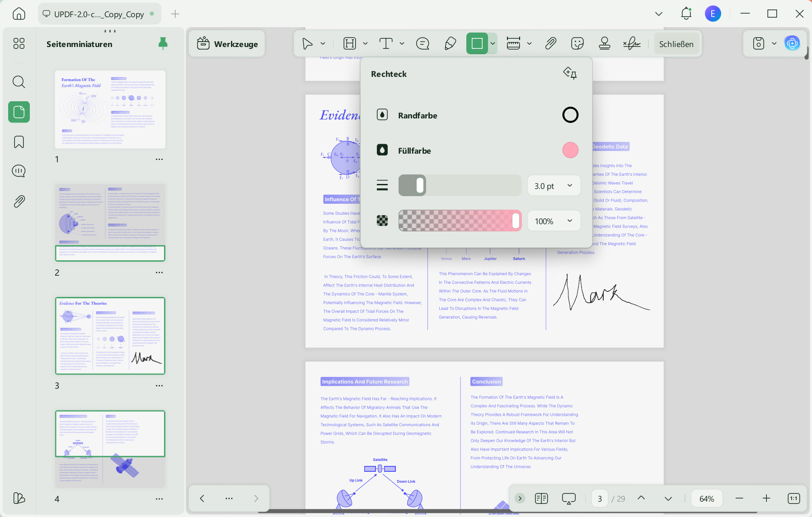Zoom in with plus button
Image resolution: width=812 pixels, height=517 pixels.
coord(766,498)
